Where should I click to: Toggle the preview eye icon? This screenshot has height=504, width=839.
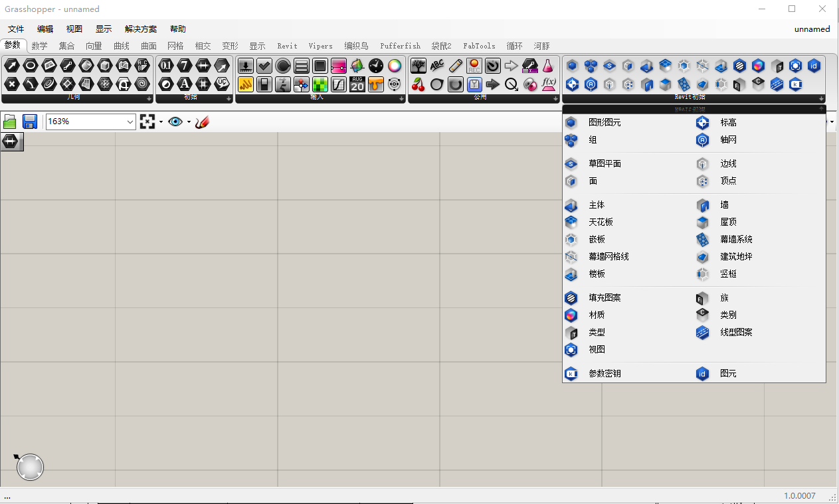[x=175, y=122]
